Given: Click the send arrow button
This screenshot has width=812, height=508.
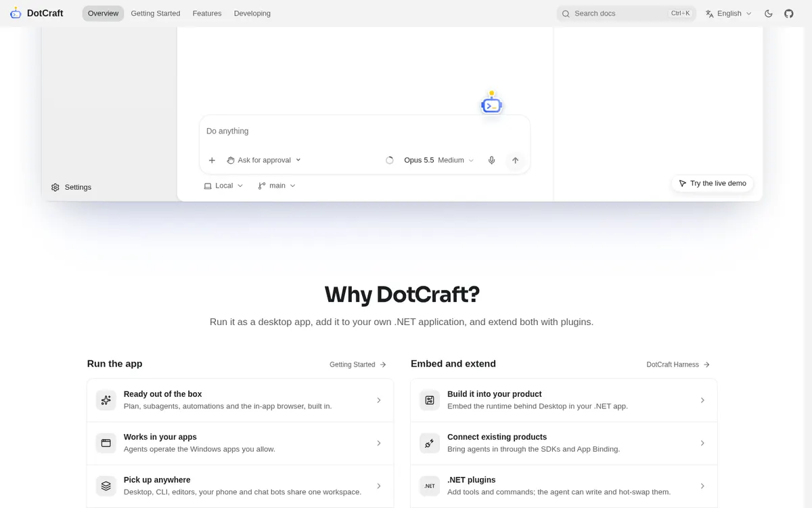Looking at the screenshot, I should click(515, 161).
